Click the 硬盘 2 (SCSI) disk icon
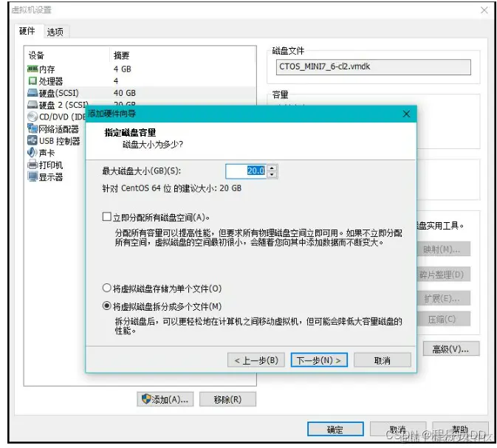The image size is (497, 448). (32, 105)
